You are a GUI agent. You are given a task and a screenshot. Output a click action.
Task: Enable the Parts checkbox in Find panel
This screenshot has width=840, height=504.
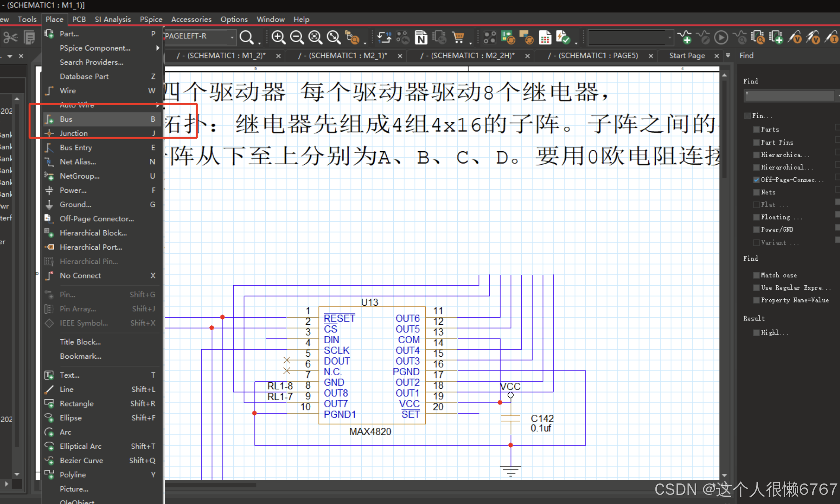[756, 130]
